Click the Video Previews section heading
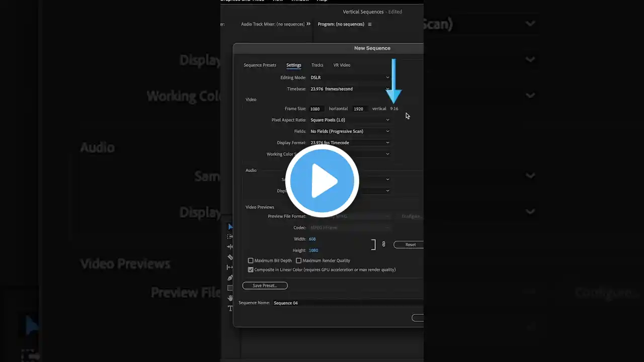This screenshot has width=644, height=362. (260, 207)
